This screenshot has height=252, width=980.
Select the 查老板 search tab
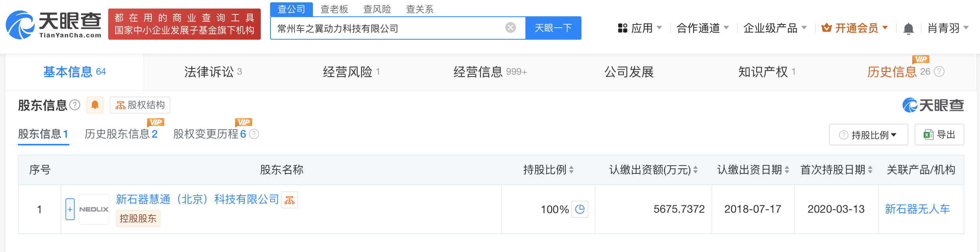click(334, 9)
